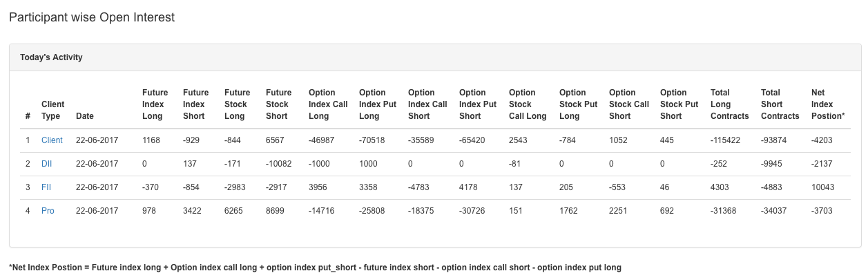The height and width of the screenshot is (280, 868).
Task: Click the Today's Activity panel heading
Action: (x=51, y=57)
